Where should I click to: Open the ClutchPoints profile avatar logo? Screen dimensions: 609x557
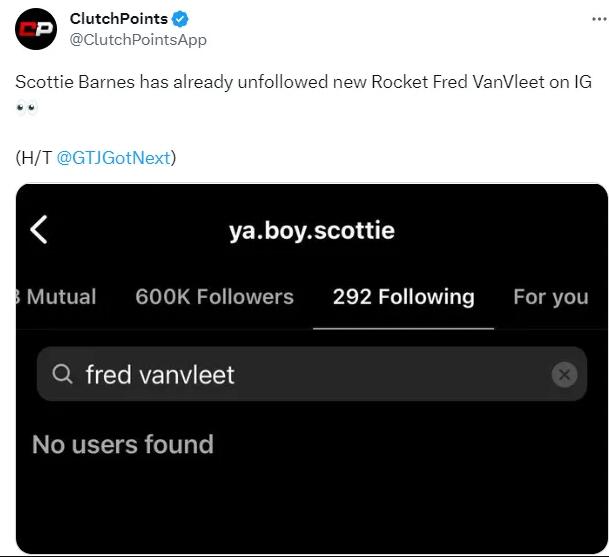point(36,29)
